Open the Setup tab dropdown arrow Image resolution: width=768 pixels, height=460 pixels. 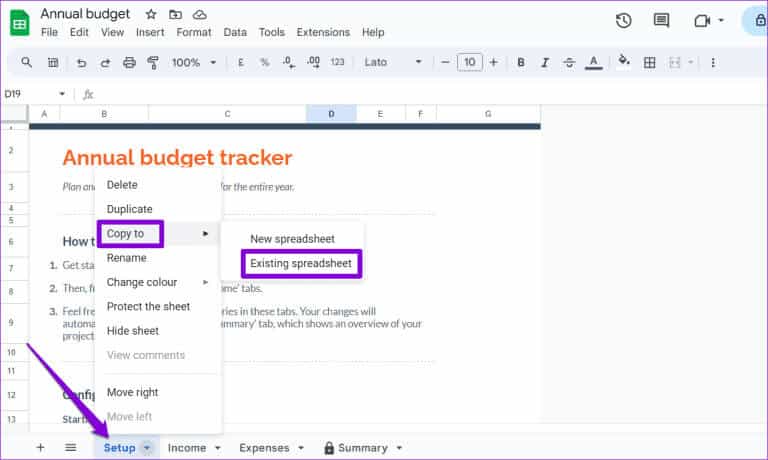[146, 448]
